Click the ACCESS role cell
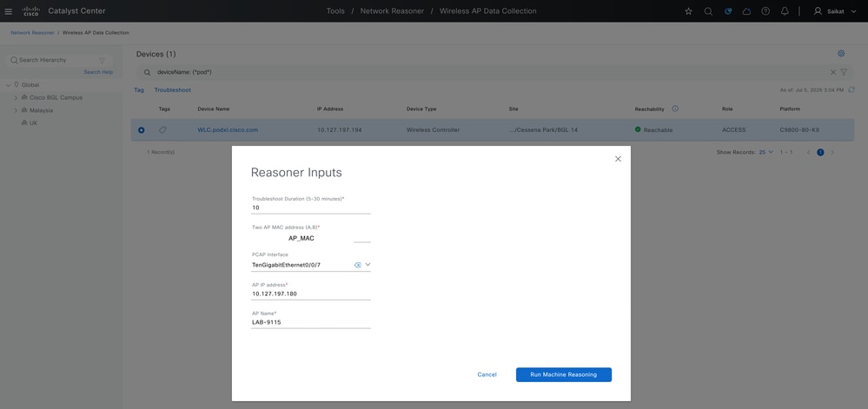The image size is (868, 409). (x=733, y=130)
